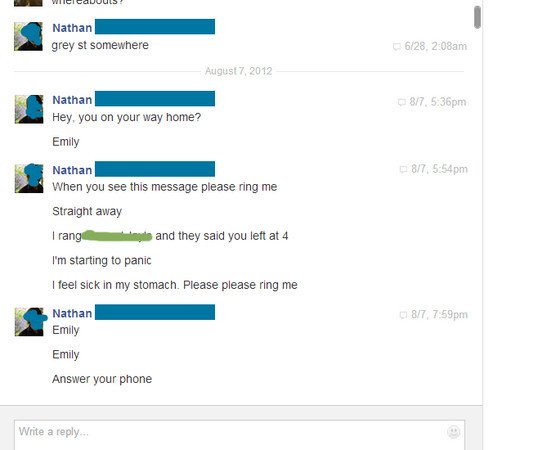This screenshot has height=450, width=538.
Task: Click the 8/7, 7:59pm timestamp
Action: click(x=439, y=315)
